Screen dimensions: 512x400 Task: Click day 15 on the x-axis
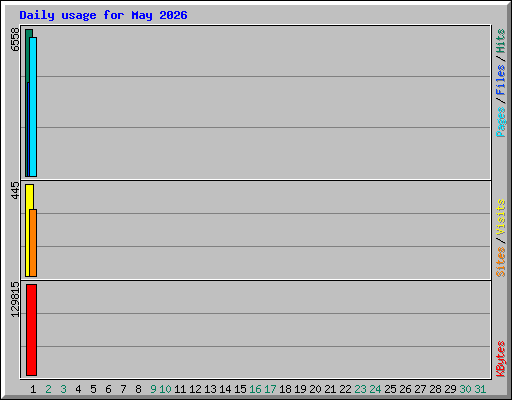point(240,389)
